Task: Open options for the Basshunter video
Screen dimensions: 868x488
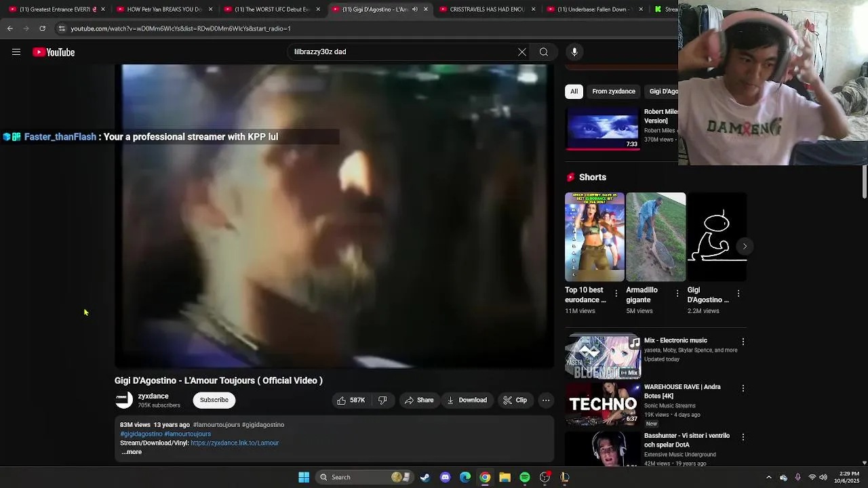Action: (743, 437)
